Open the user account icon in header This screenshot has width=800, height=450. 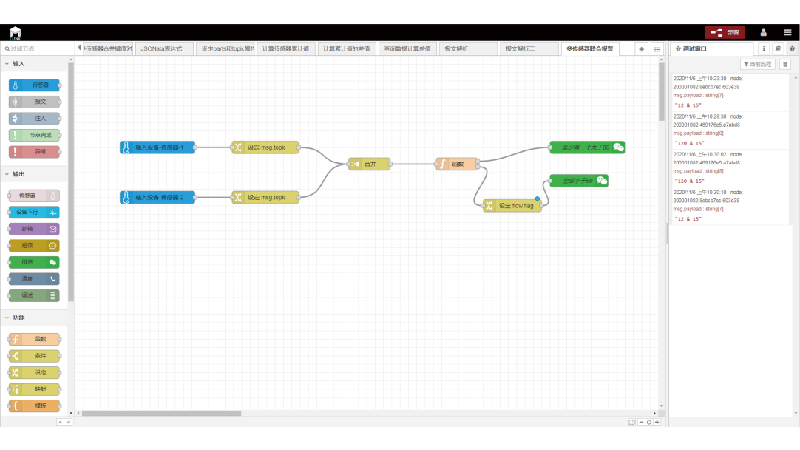point(764,32)
